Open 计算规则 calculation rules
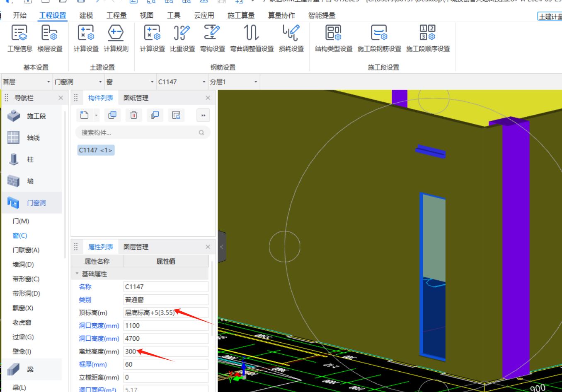Screen dimensions: 562x392 coord(116,38)
